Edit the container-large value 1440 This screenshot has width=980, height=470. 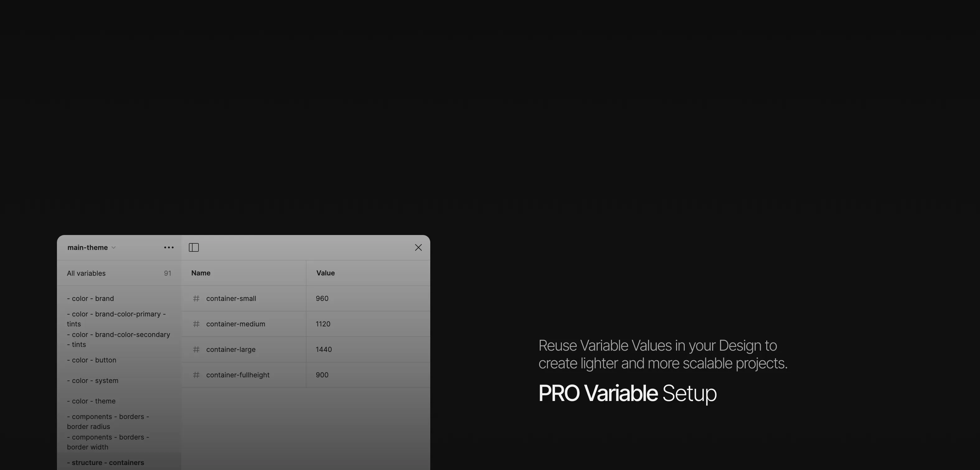tap(368, 349)
